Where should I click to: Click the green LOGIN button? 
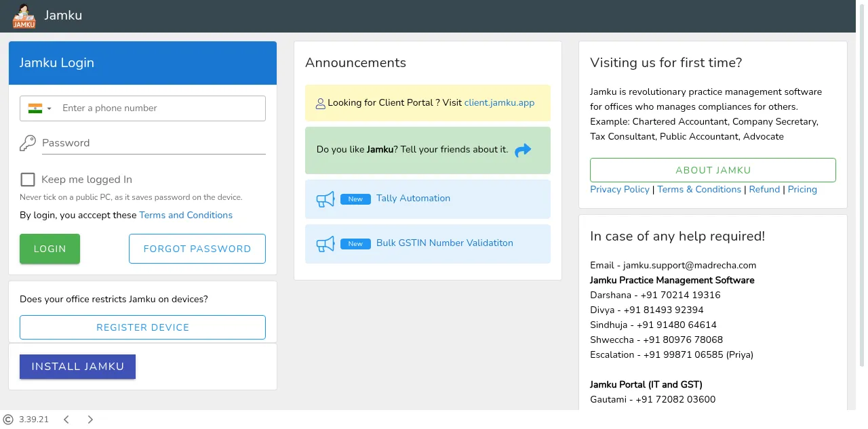pyautogui.click(x=50, y=249)
